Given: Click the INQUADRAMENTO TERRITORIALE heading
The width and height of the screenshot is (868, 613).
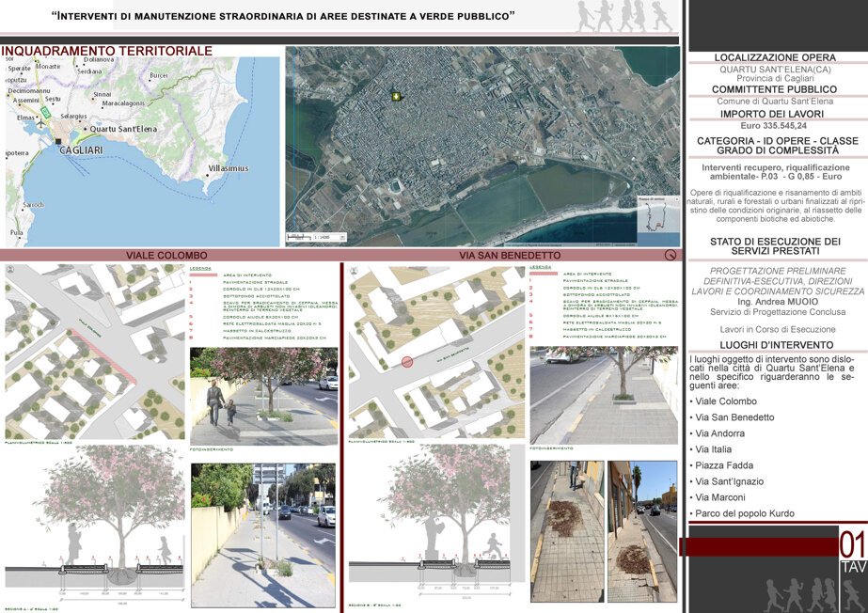Looking at the screenshot, I should (x=107, y=51).
